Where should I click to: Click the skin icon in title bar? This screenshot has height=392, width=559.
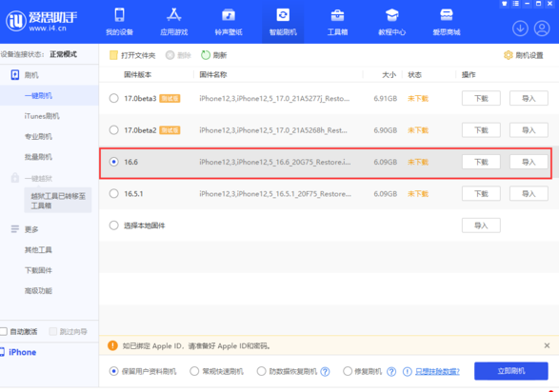click(505, 4)
